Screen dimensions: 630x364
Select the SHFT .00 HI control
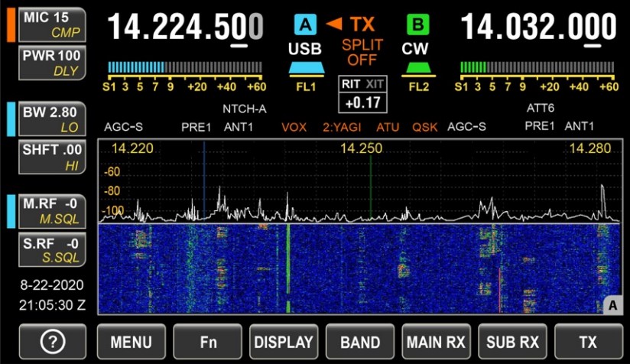point(52,157)
